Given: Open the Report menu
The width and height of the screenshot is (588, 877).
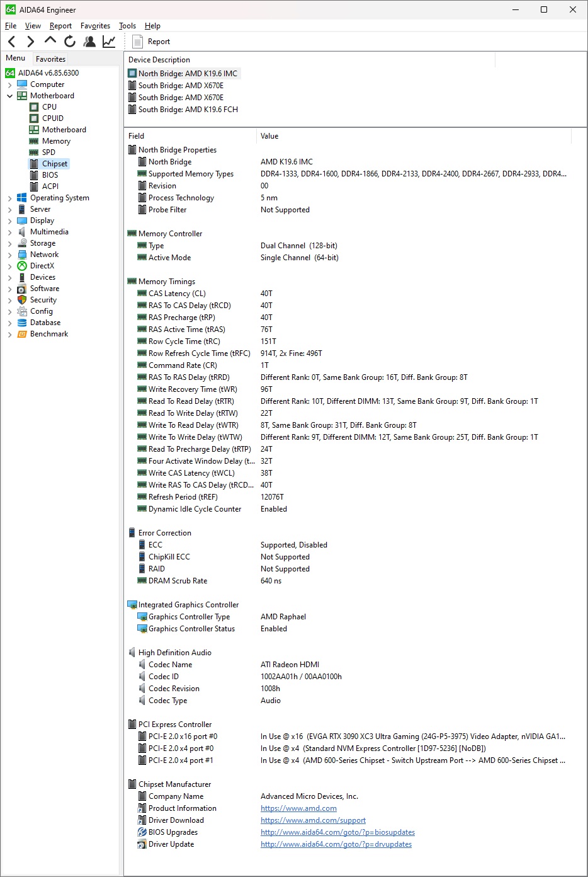Looking at the screenshot, I should click(x=60, y=26).
